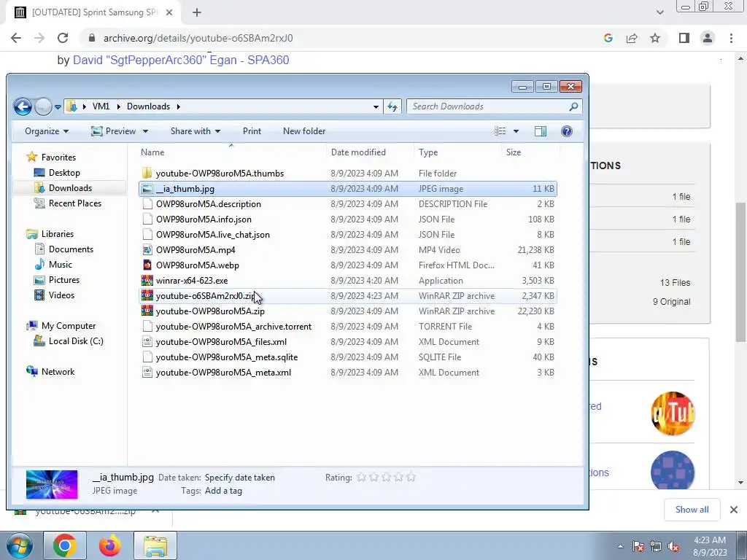Click the thumbnail in details pane
This screenshot has height=560, width=747.
tap(52, 484)
